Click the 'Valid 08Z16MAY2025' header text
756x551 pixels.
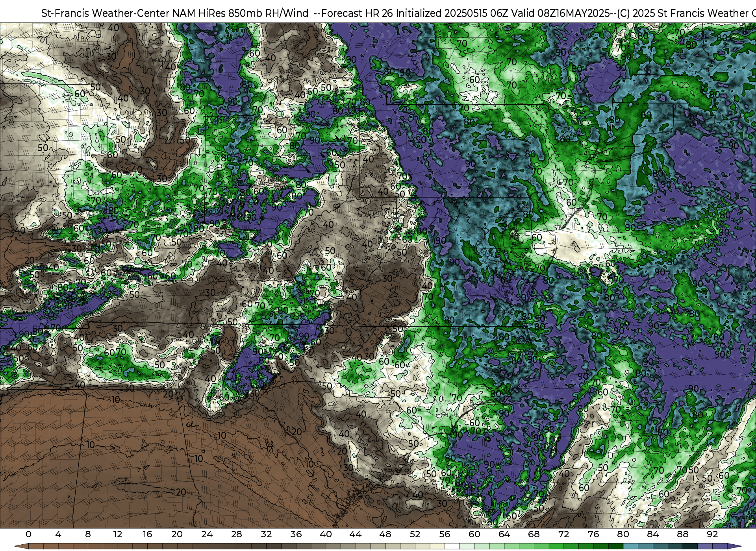[560, 13]
